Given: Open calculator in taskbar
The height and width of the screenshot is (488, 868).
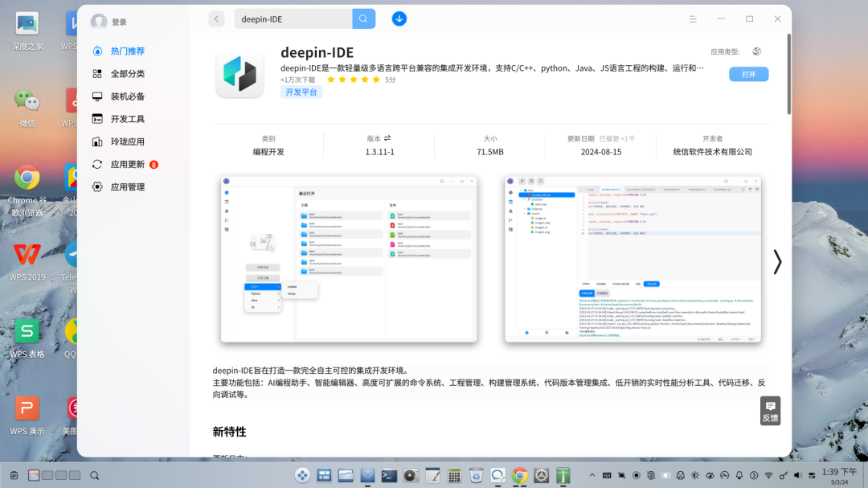Looking at the screenshot, I should click(454, 475).
